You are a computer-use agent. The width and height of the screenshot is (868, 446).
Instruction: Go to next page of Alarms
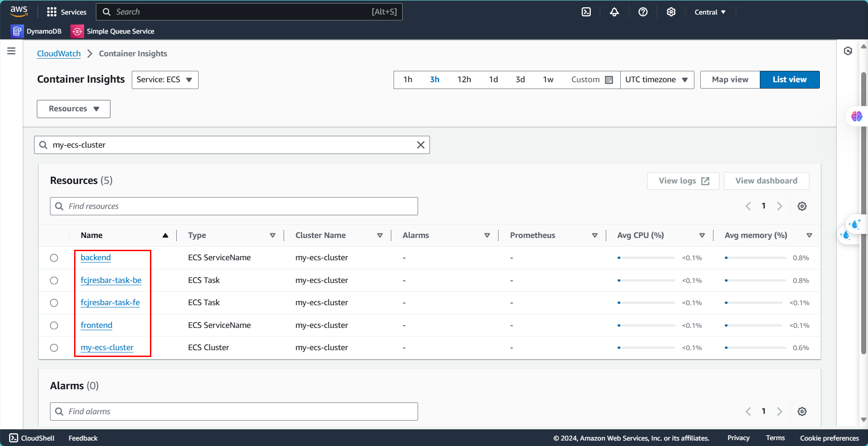(780, 411)
